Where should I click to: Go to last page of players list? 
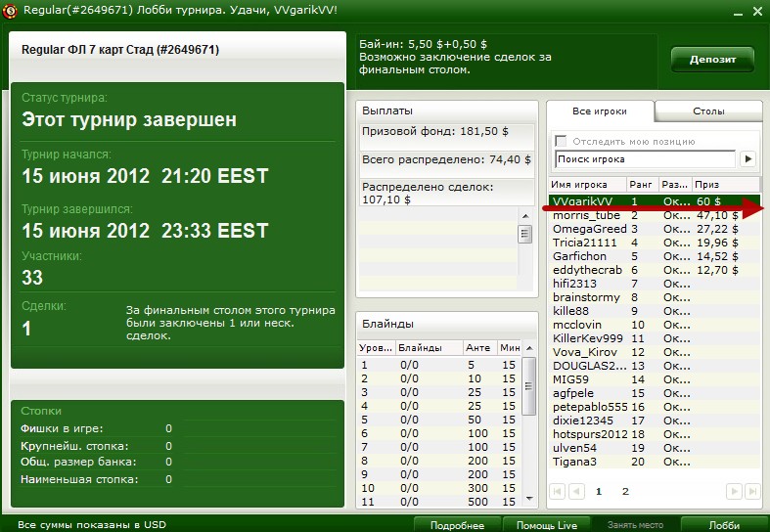click(752, 491)
